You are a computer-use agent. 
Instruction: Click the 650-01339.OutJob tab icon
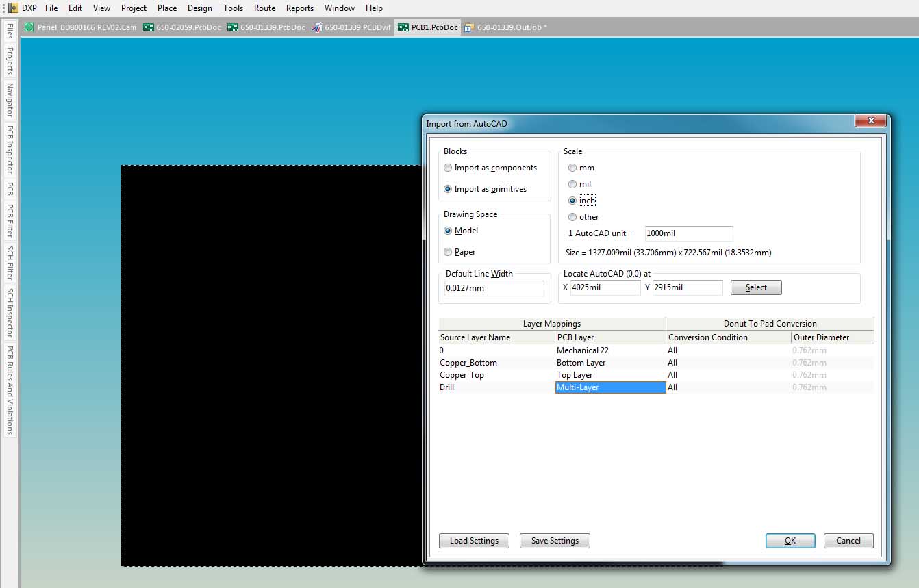point(469,27)
